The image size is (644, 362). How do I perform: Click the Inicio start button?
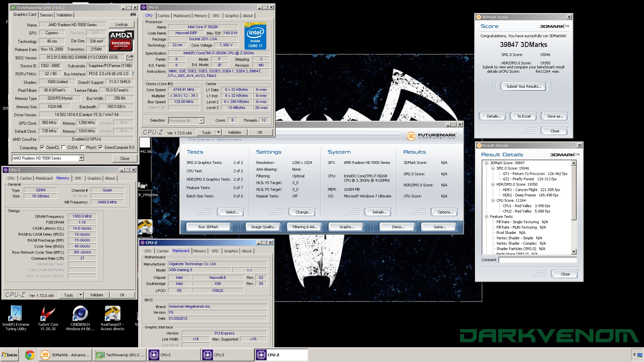9,355
